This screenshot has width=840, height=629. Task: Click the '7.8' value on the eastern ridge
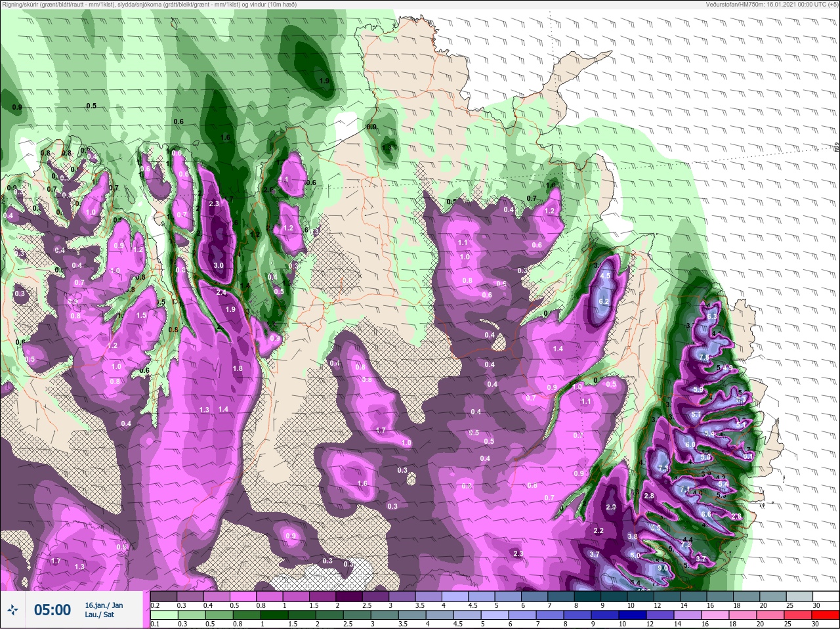coord(705,357)
